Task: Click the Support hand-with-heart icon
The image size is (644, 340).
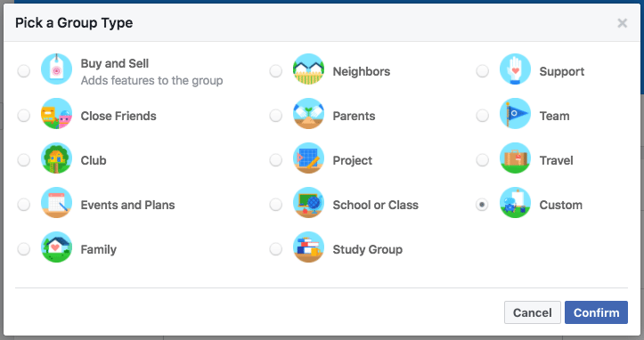Action: coord(515,69)
